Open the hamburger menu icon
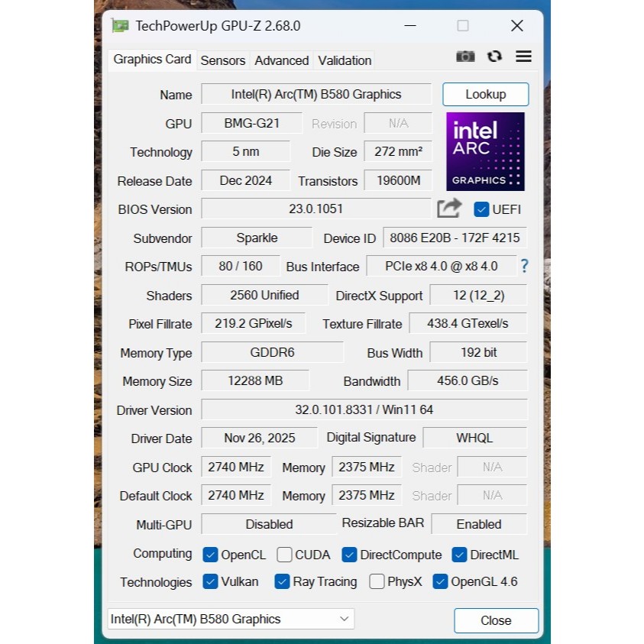Viewport: 644px width, 644px height. 523,57
